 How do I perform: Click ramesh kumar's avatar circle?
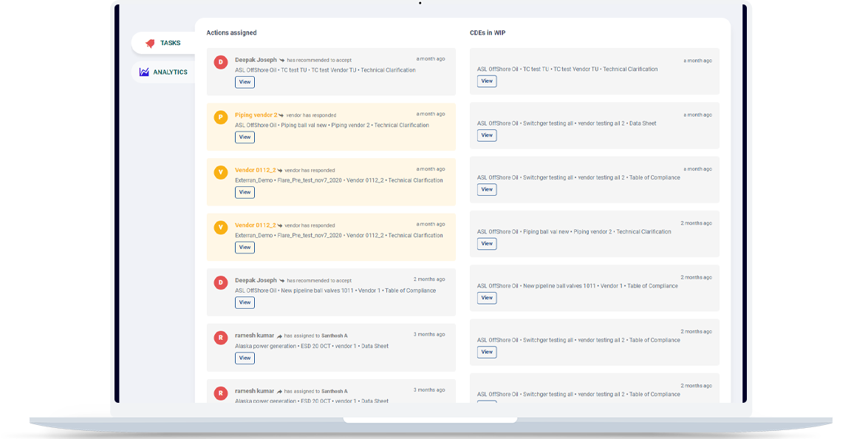[220, 337]
